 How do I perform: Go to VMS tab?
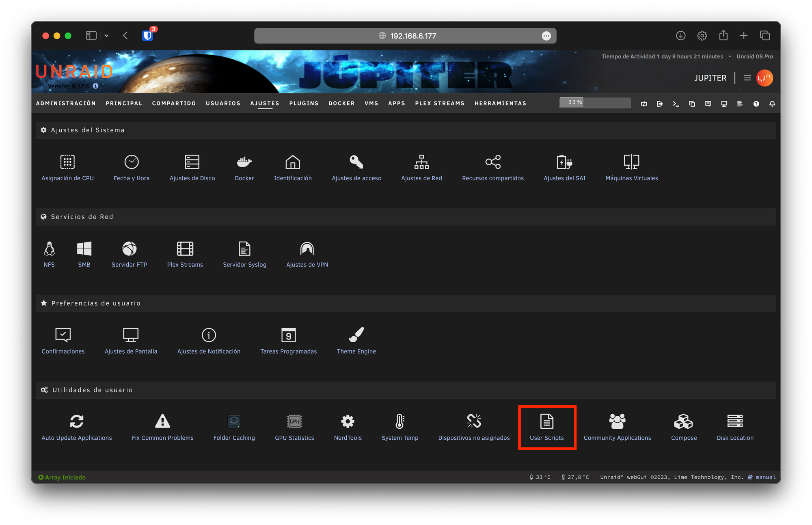pos(371,103)
